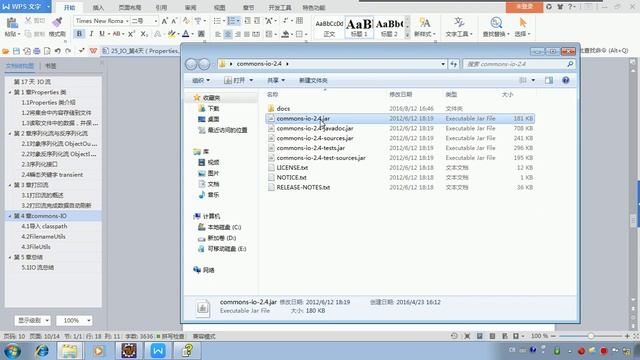Open the font size dropdown
640x360 pixels.
pos(156,21)
